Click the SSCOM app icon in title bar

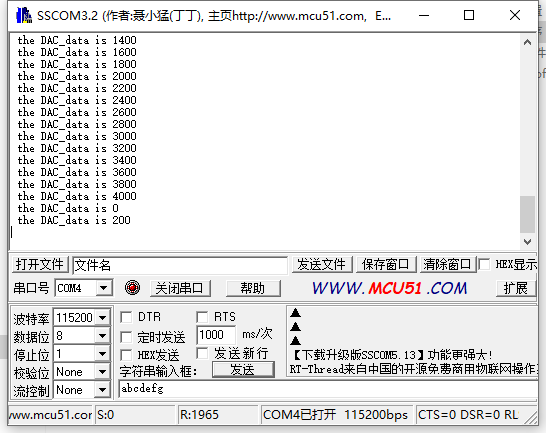click(24, 16)
